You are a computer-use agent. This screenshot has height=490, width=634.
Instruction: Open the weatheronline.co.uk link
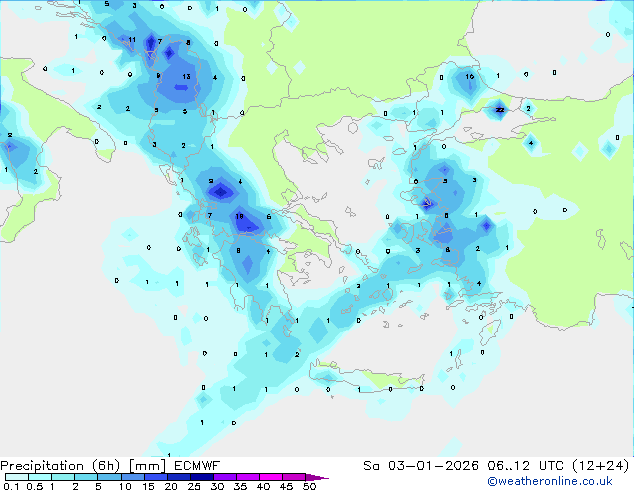[x=550, y=481]
